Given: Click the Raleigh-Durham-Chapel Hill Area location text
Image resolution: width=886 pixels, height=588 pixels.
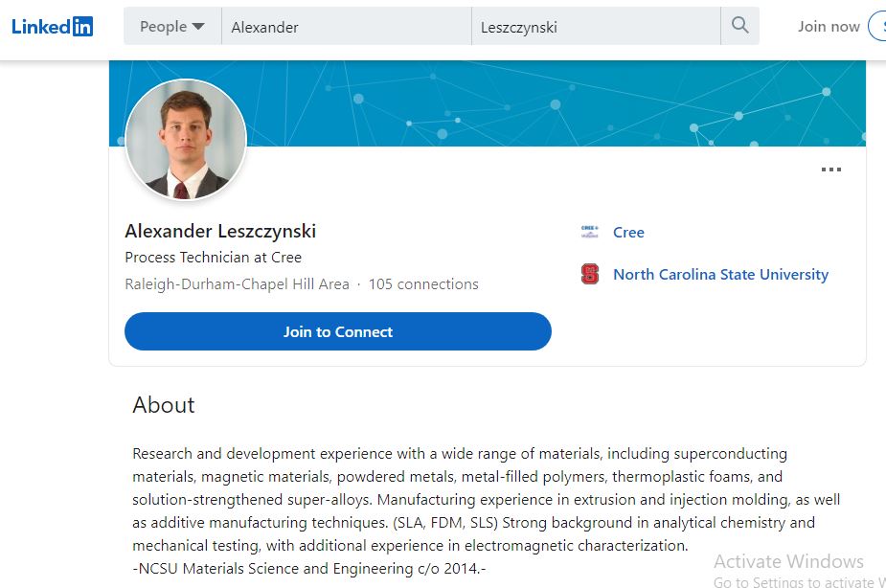Looking at the screenshot, I should pyautogui.click(x=238, y=284).
